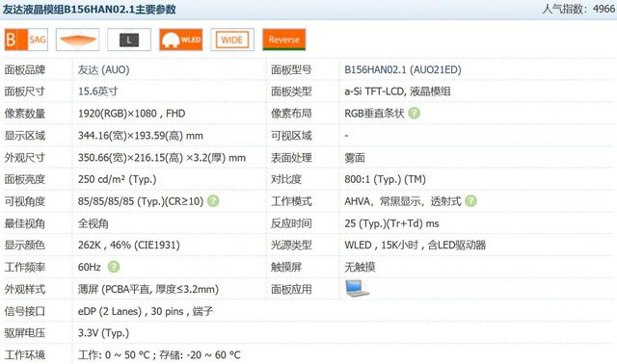Click the 344.16(宽)×193.59(高) mm value

point(141,136)
